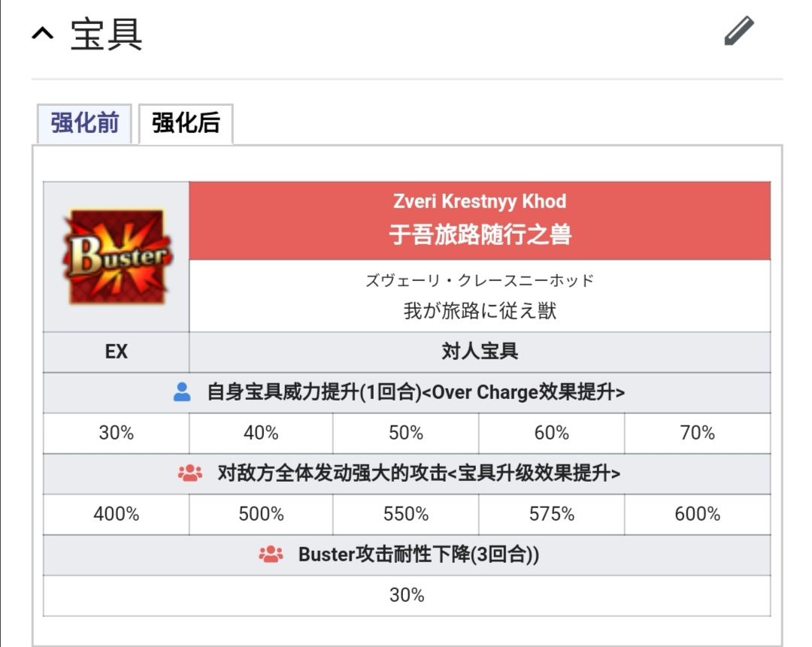
Task: Click red group icon beside Buster攻击耐性下降
Action: coord(271,555)
